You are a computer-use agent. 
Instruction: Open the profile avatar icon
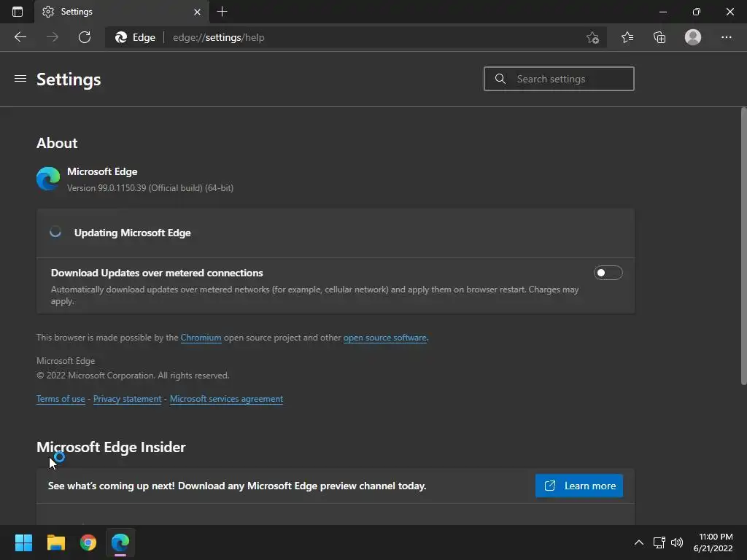pos(693,37)
